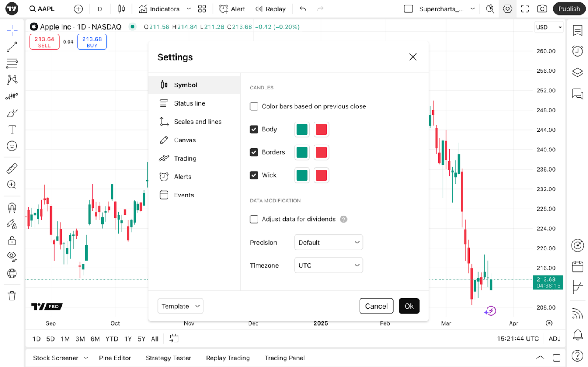The image size is (588, 367).
Task: Open the alerts clock panel
Action: (578, 51)
